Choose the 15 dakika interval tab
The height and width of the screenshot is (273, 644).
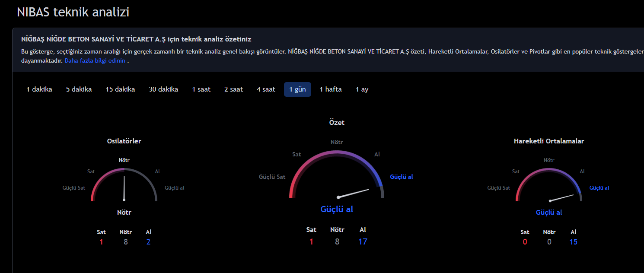120,89
